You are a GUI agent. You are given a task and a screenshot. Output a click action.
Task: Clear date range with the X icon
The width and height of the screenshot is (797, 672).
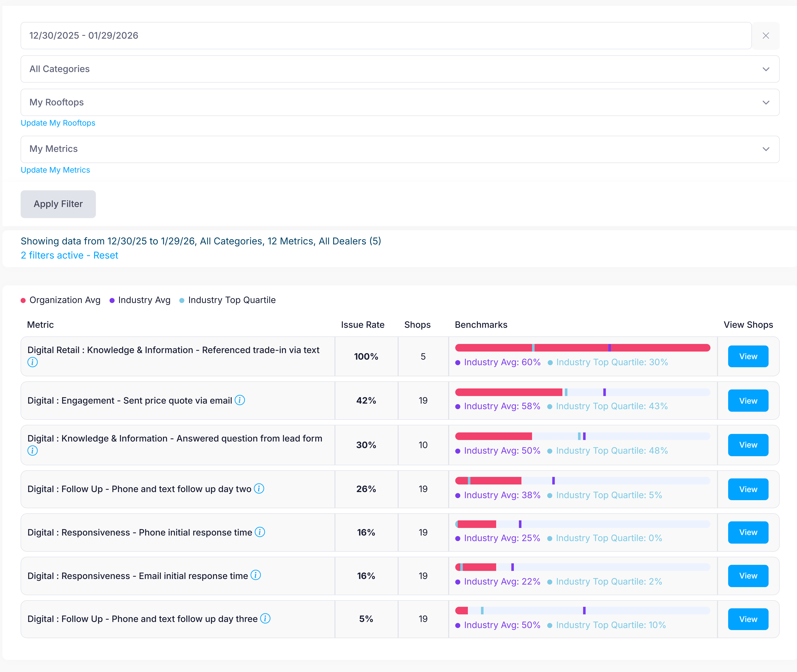tap(766, 35)
